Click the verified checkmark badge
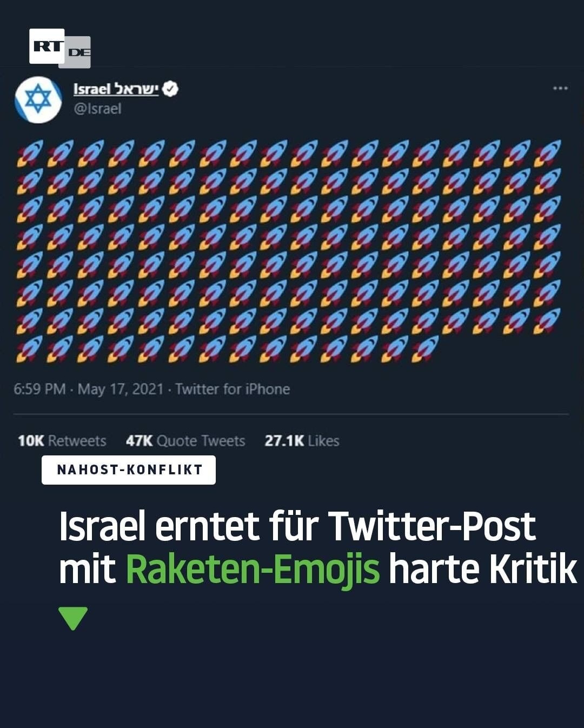Screen dimensions: 584x728 tap(170, 89)
